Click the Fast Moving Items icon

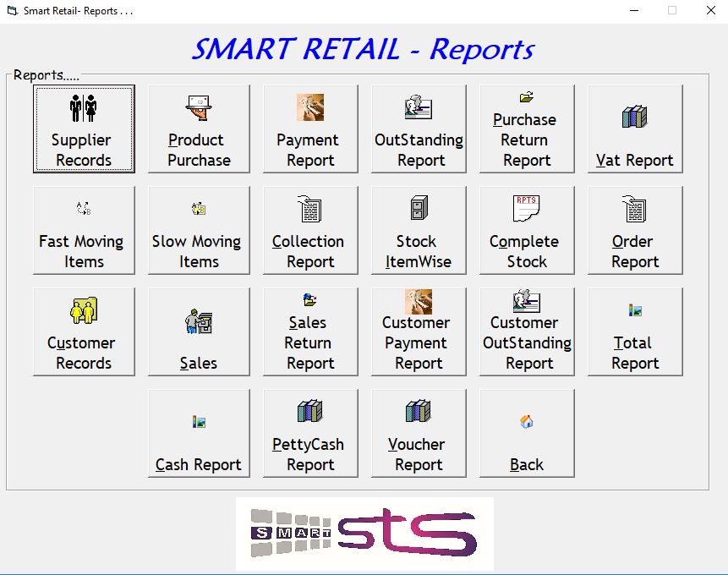pos(84,209)
